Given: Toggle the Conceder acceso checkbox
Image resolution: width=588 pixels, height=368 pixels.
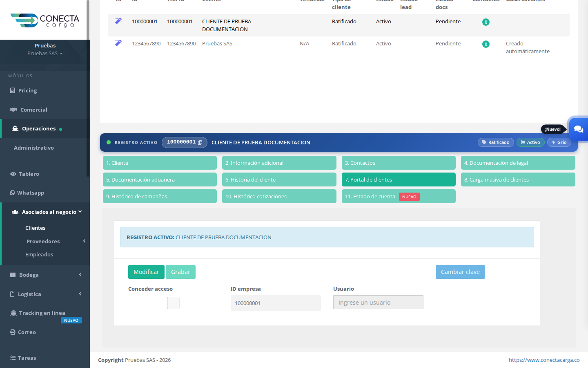Looking at the screenshot, I should click(x=173, y=303).
